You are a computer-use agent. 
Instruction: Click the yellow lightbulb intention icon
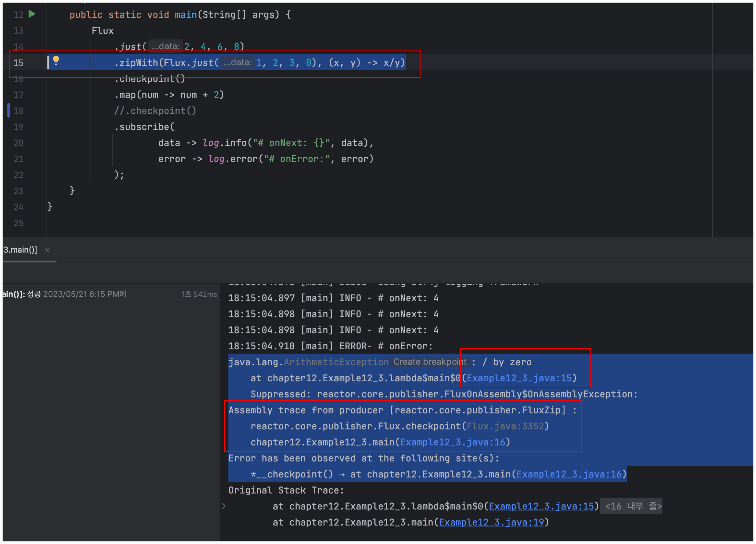pos(56,60)
